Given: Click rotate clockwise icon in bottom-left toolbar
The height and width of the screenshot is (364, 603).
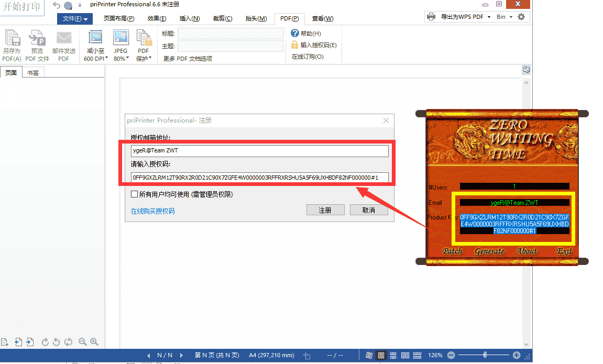Looking at the screenshot, I should tap(45, 341).
